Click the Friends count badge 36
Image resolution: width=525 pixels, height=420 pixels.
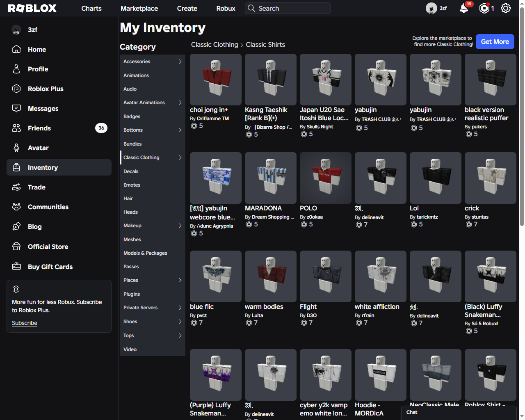(101, 128)
